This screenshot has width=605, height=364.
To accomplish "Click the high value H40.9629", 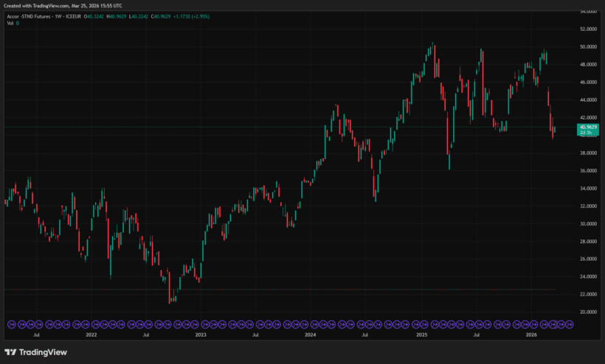I will pyautogui.click(x=116, y=16).
